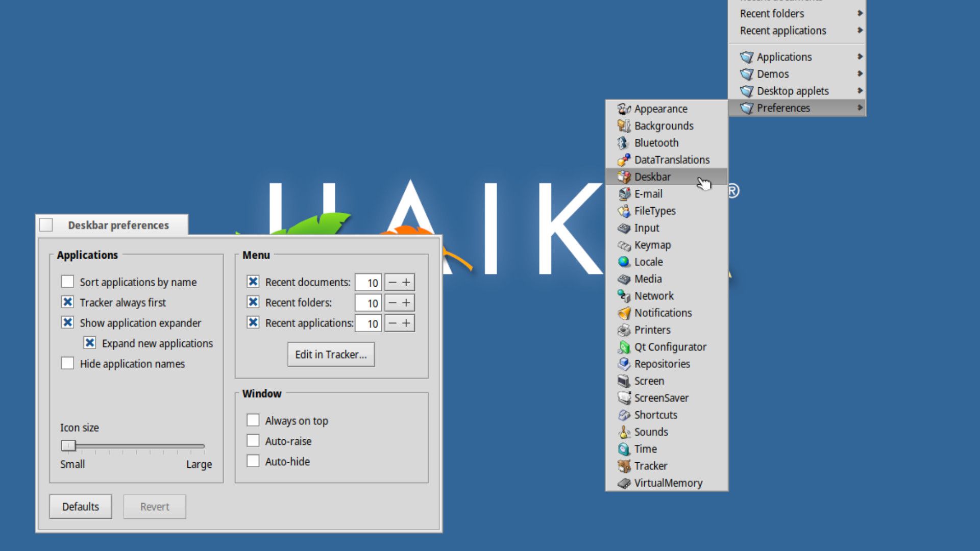Expand the Recent applications submenu arrow
980x551 pixels.
click(x=860, y=31)
